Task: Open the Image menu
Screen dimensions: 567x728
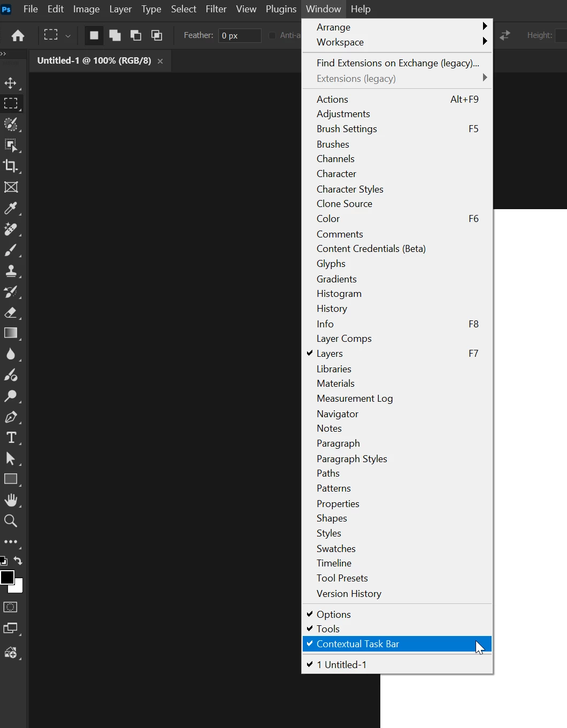Action: (x=86, y=9)
